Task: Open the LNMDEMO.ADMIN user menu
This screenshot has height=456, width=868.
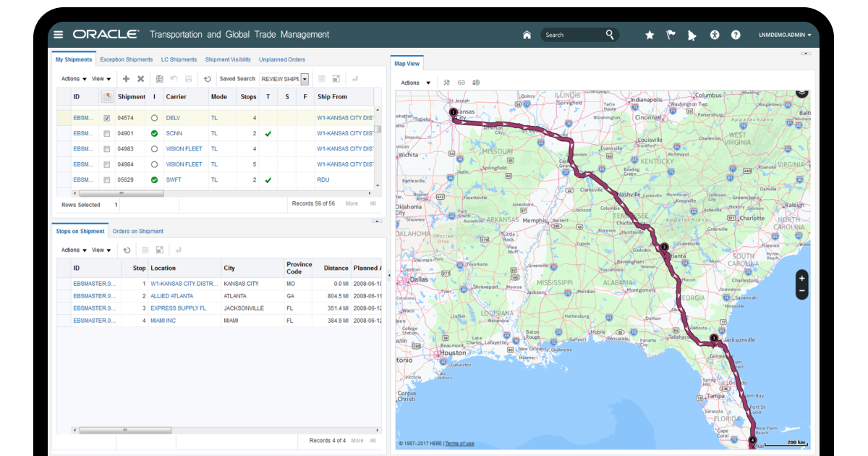Action: pyautogui.click(x=785, y=35)
